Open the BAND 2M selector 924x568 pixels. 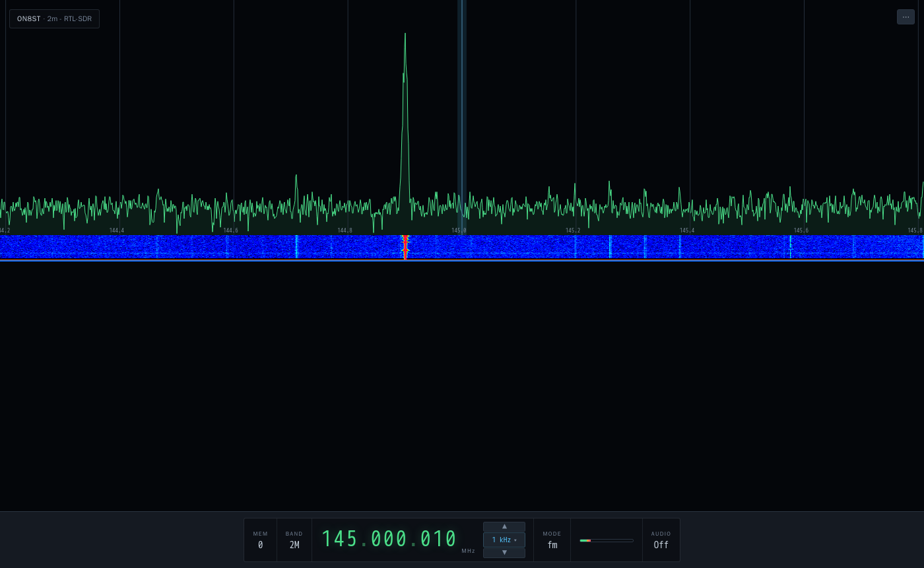pyautogui.click(x=294, y=540)
